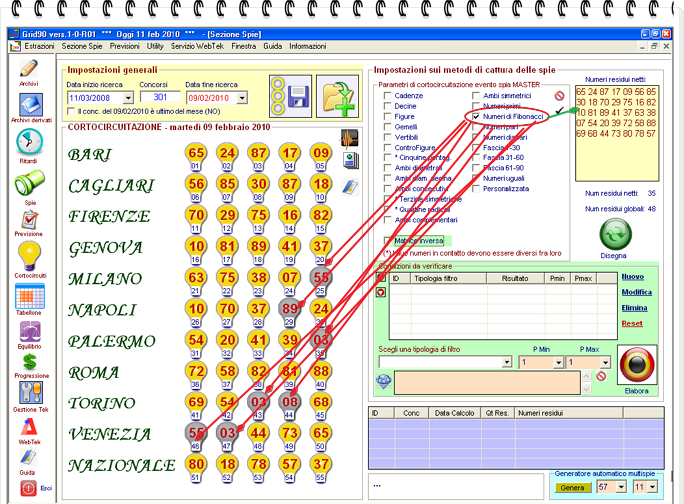This screenshot has height=504, width=684.
Task: Open the Gestione Tek tools icon
Action: click(31, 392)
